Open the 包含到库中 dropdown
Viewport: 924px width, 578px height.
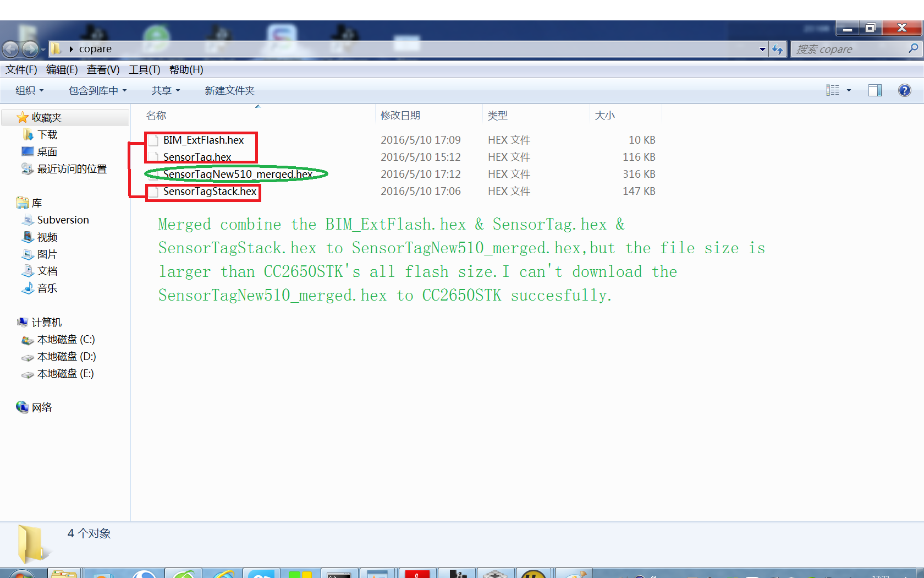coord(98,90)
